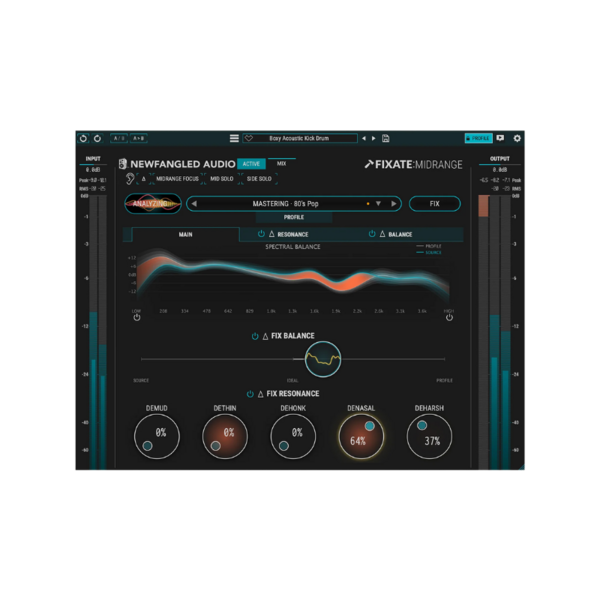Click the FIX button
The image size is (600, 600).
[x=435, y=204]
